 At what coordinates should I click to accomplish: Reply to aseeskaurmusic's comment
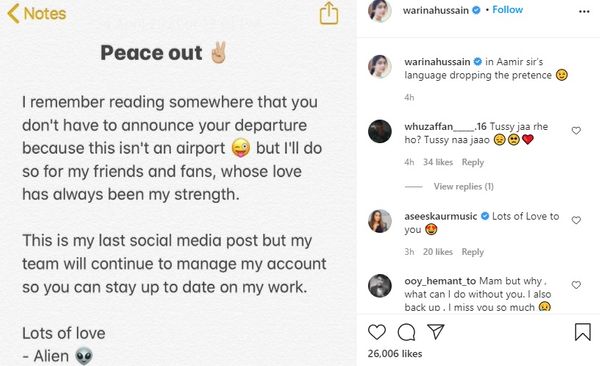[x=473, y=252]
